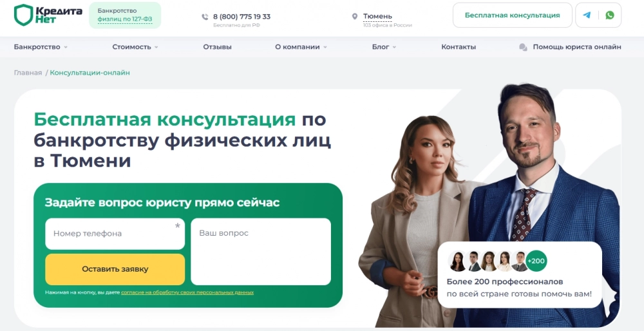Click the green +200 professionals badge
Viewport: 644px width, 331px height.
[537, 261]
